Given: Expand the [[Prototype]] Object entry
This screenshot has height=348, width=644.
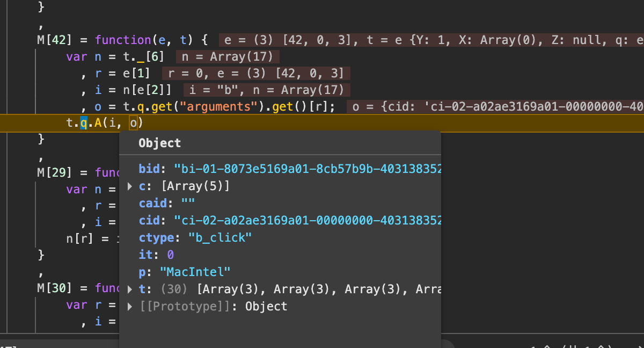Looking at the screenshot, I should 130,307.
